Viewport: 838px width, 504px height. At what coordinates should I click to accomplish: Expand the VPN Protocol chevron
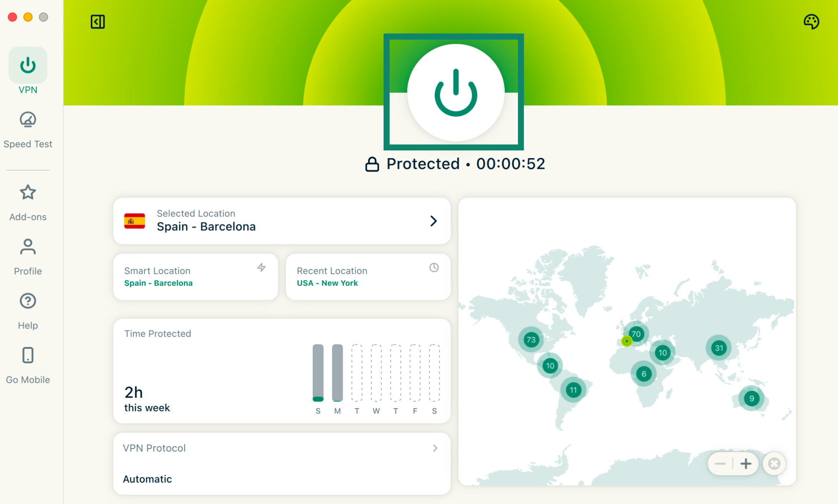pos(435,448)
